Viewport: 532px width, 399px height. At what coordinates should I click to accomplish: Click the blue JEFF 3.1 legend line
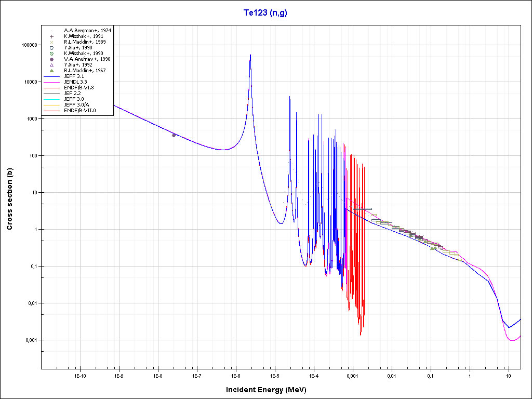[51, 76]
